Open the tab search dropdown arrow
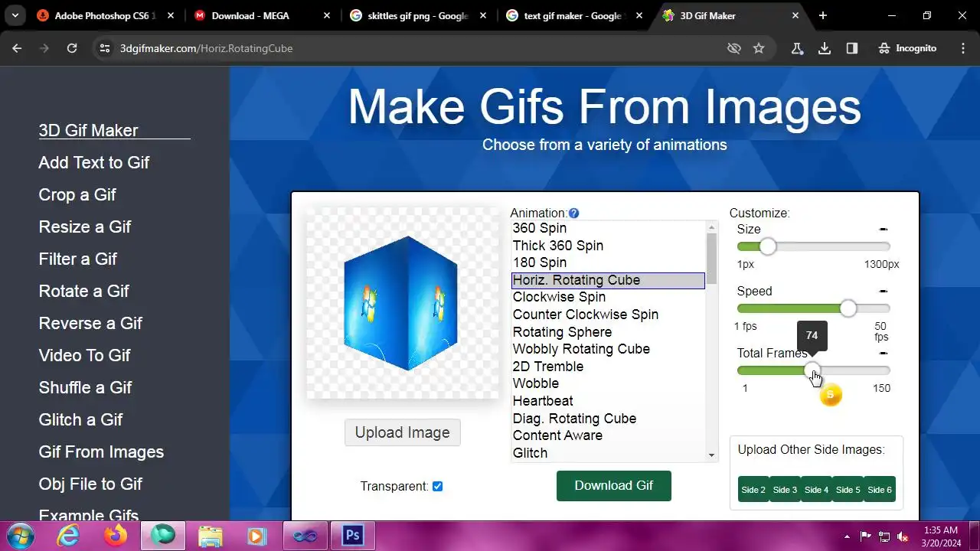 [x=15, y=15]
